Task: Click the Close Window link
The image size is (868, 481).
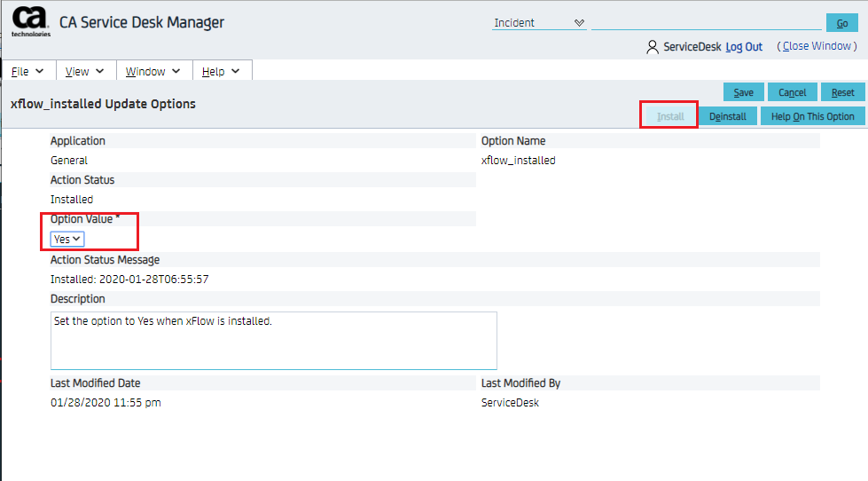Action: [817, 46]
